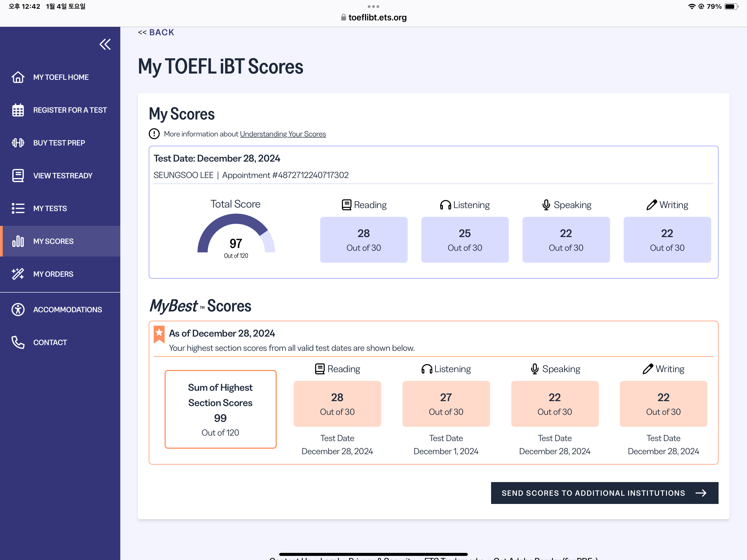Open MY TOEFL HOME menu item

(x=60, y=77)
